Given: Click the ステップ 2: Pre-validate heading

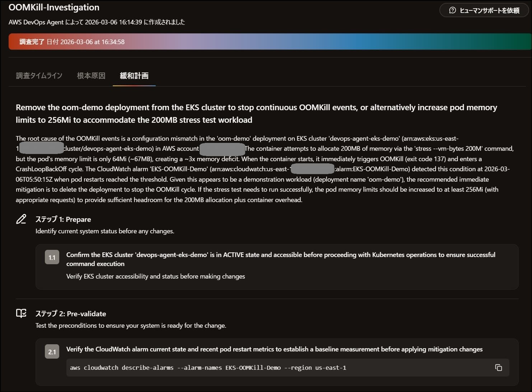Looking at the screenshot, I should point(71,314).
